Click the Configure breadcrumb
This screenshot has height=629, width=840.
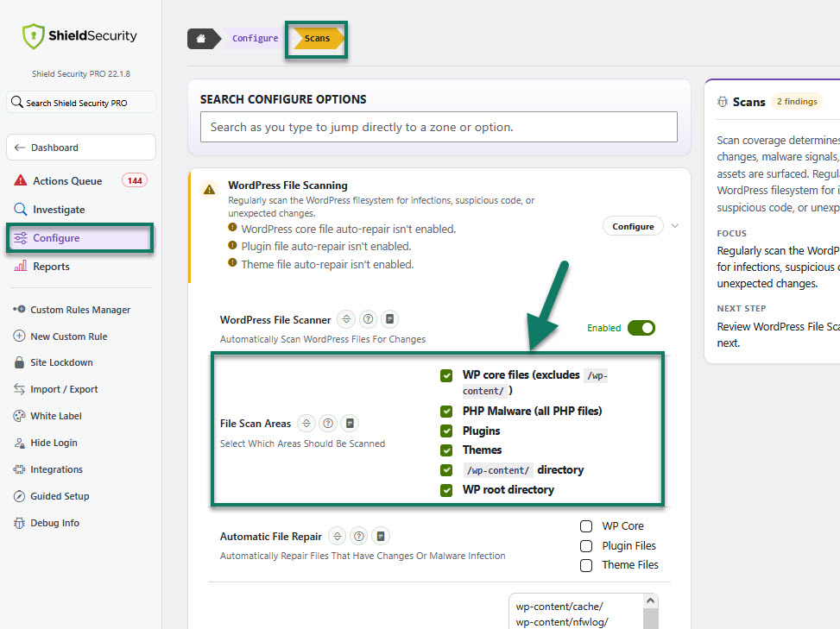tap(255, 39)
